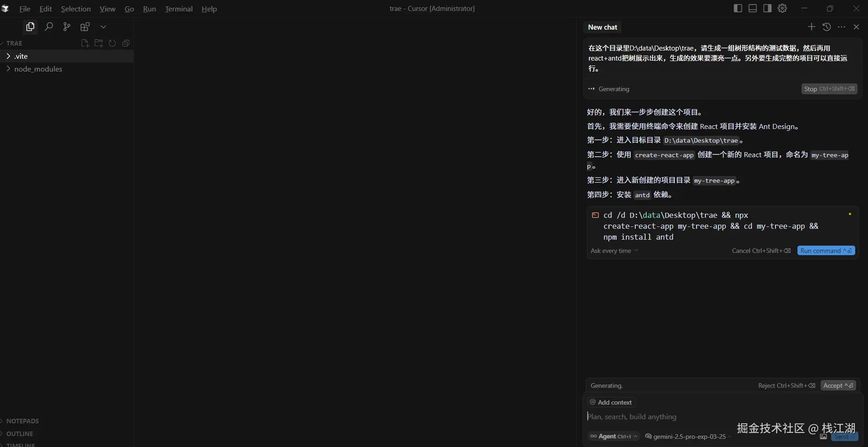Click the create-react-app inline code text

pyautogui.click(x=664, y=155)
